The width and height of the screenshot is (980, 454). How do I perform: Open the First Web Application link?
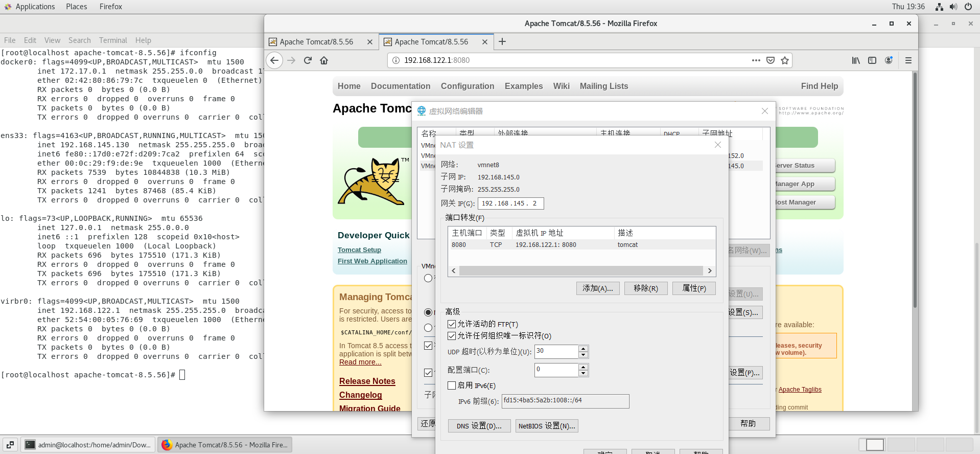point(372,261)
